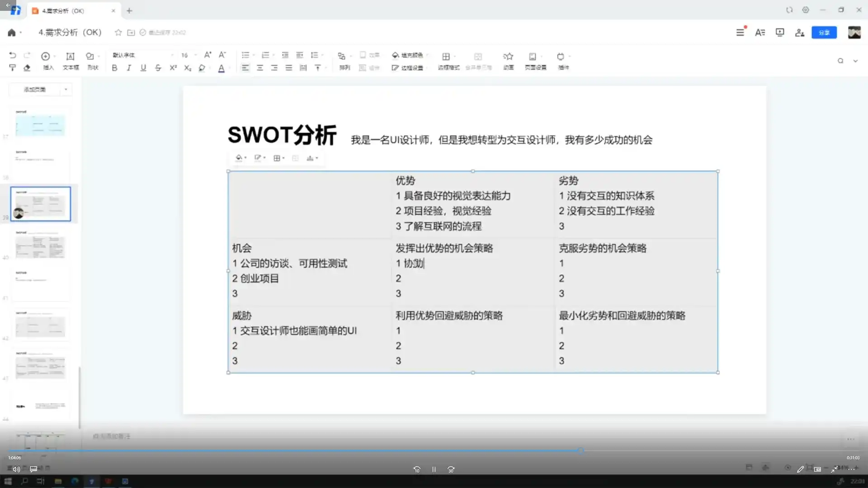868x488 pixels.
Task: Select the SWOT slide thumbnail in the sidebar
Action: [40, 204]
